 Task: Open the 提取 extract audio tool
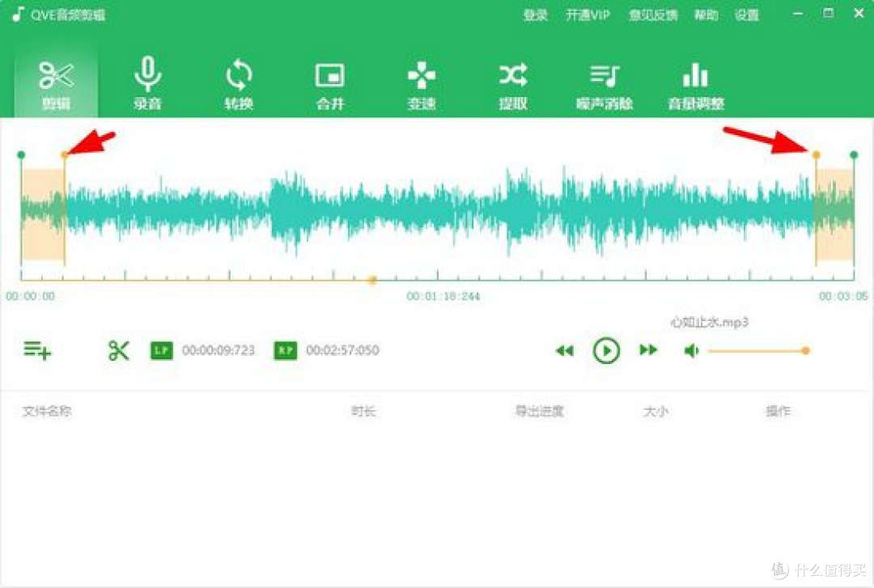[513, 85]
